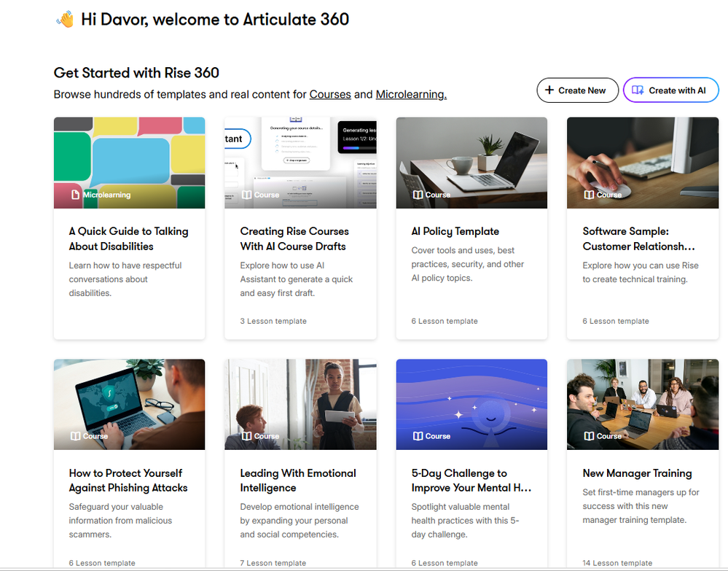Click 6 Lesson template under AI Policy Template
The width and height of the screenshot is (728, 571).
point(445,321)
